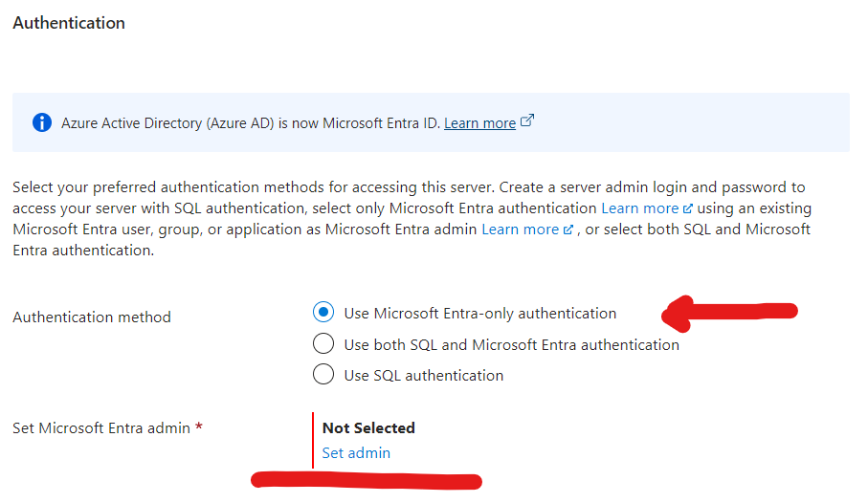The height and width of the screenshot is (503, 868).
Task: Click external-link icon beside banner Learn more
Action: point(526,121)
